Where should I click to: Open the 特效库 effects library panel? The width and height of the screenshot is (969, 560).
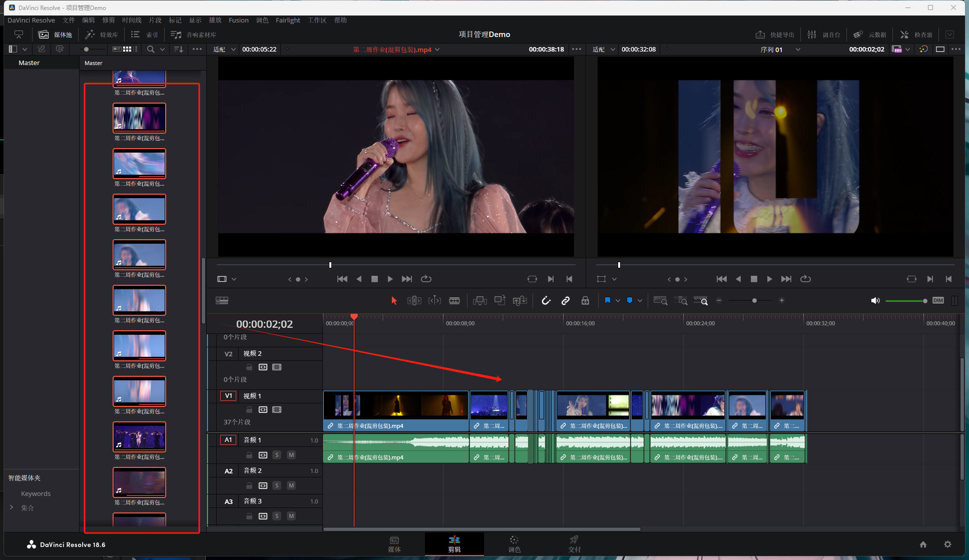coord(102,35)
